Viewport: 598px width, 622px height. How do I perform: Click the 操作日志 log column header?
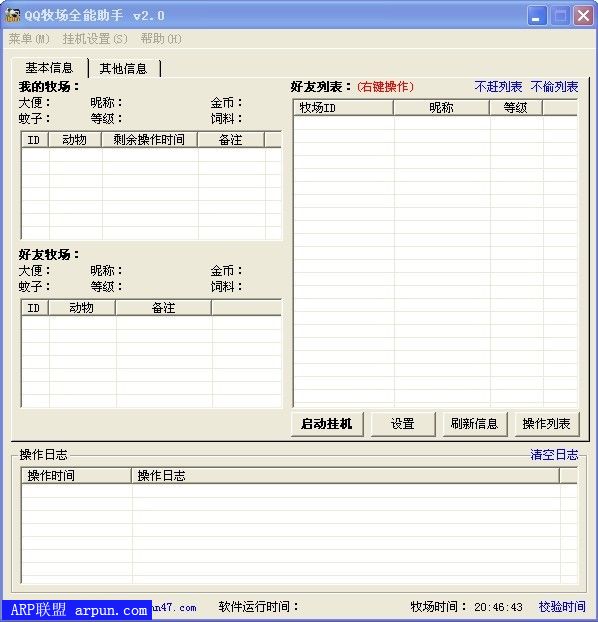pyautogui.click(x=345, y=476)
